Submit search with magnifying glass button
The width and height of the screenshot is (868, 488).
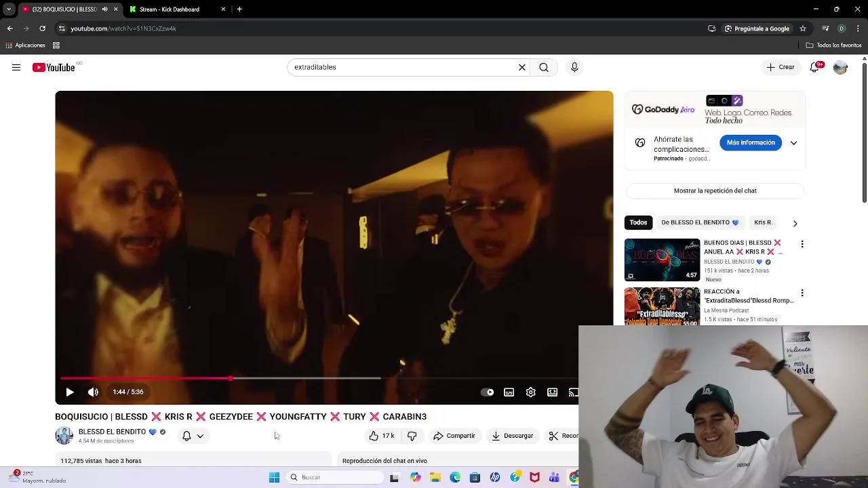[x=544, y=67]
